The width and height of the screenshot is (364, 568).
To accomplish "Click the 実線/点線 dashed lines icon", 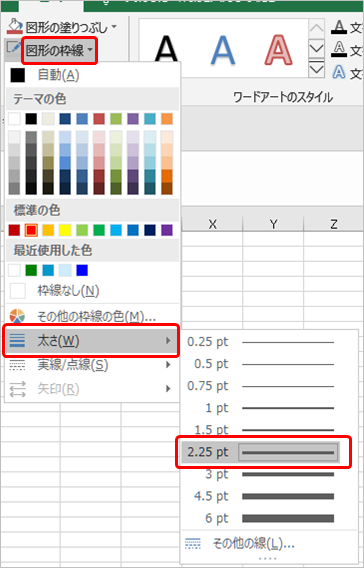I will click(17, 365).
